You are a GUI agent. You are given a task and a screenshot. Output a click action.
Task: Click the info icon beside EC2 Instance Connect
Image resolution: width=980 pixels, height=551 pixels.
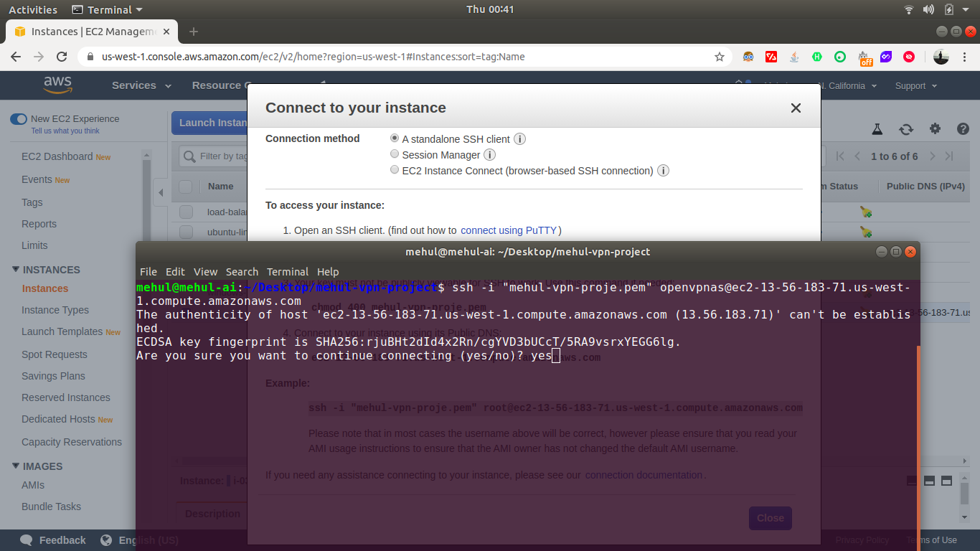coord(664,171)
